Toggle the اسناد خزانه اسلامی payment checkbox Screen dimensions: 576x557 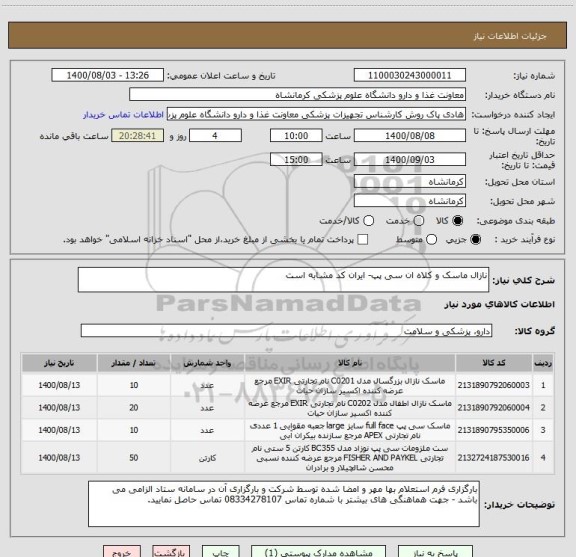363,240
